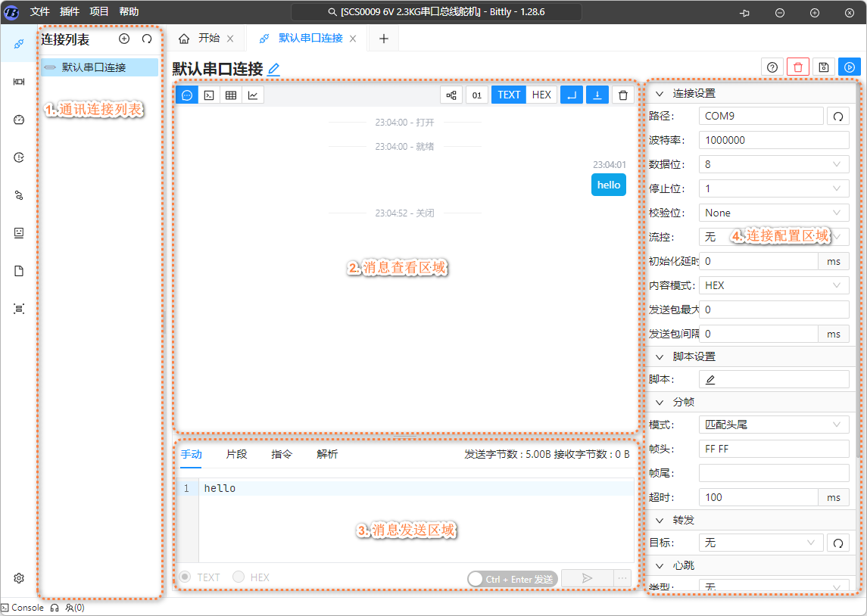Switch message view to table mode
867x616 pixels.
click(231, 95)
